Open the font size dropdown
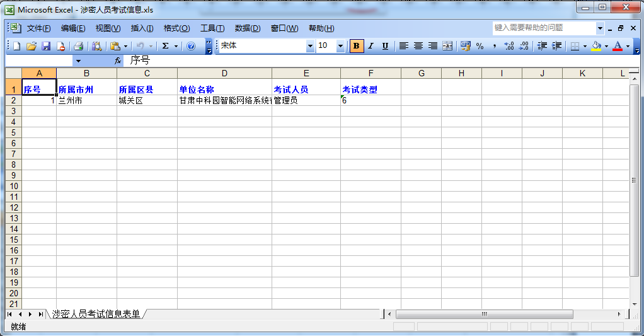Screen dimensions: 644x336 [340, 46]
